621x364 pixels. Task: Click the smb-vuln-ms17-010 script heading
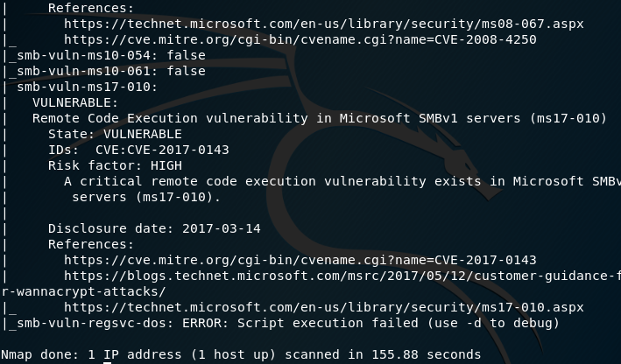tap(87, 87)
